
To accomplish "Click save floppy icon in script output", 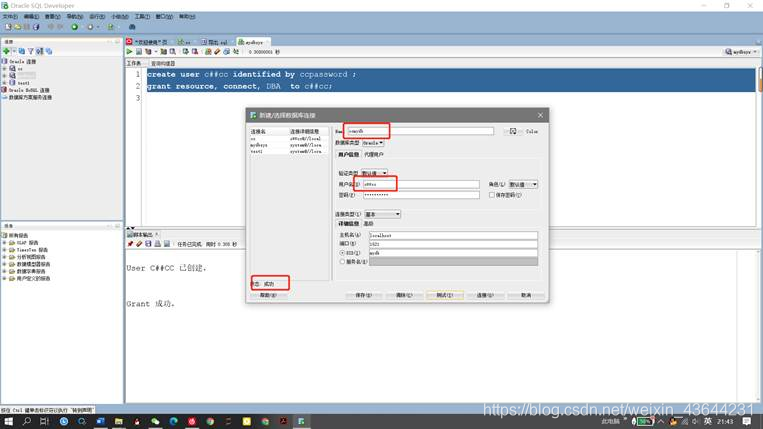I will [148, 244].
